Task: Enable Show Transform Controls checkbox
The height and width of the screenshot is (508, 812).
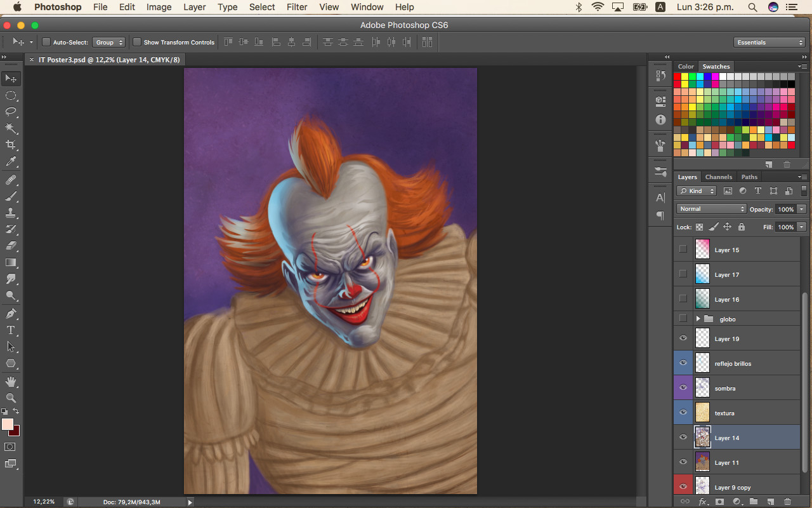Action: pyautogui.click(x=137, y=43)
